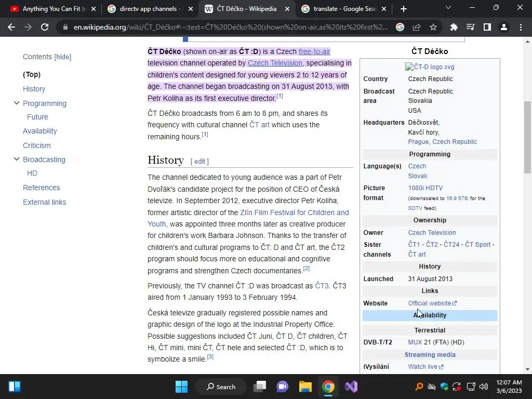Screen dimensions: 532x399
Task: Open the Watch live link
Action: (x=425, y=367)
